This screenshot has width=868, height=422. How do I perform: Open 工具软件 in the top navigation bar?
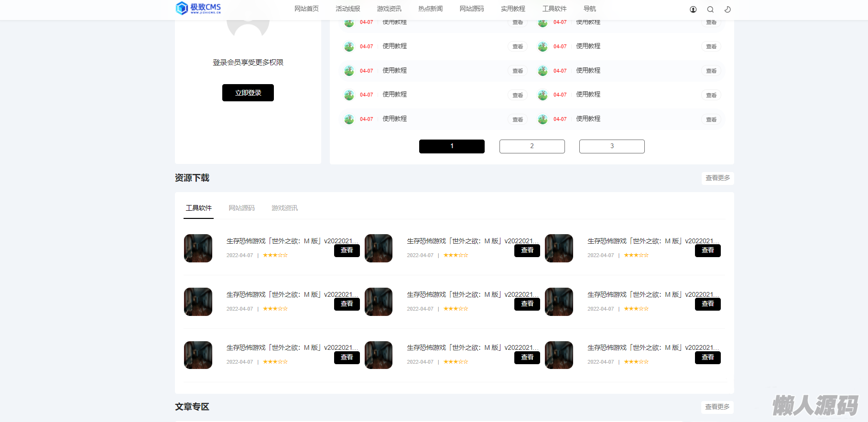click(x=554, y=9)
